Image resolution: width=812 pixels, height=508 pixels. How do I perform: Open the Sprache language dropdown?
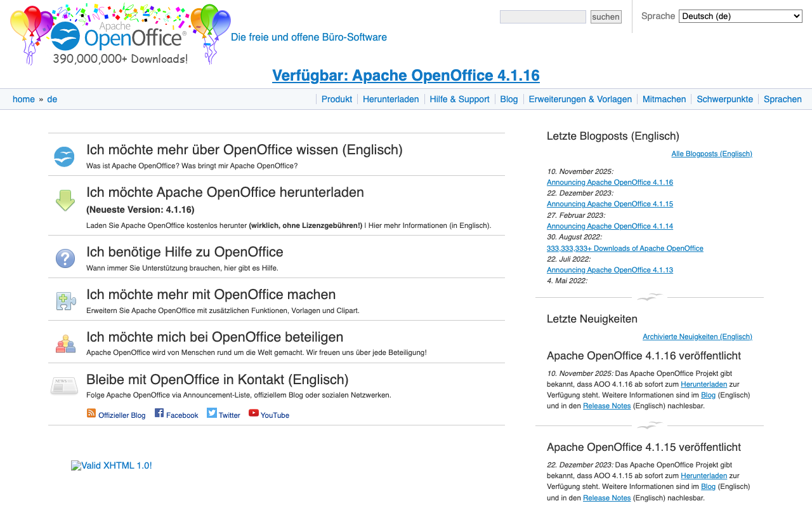[740, 17]
